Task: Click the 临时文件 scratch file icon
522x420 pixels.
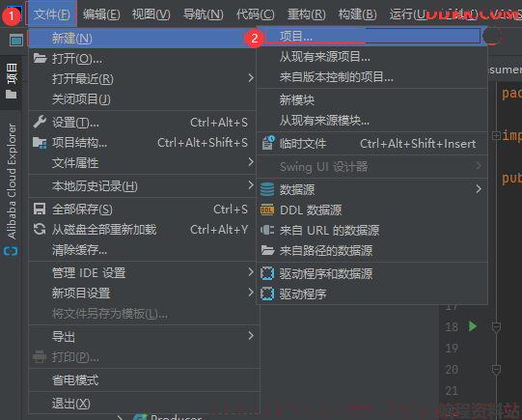Action: (x=268, y=143)
